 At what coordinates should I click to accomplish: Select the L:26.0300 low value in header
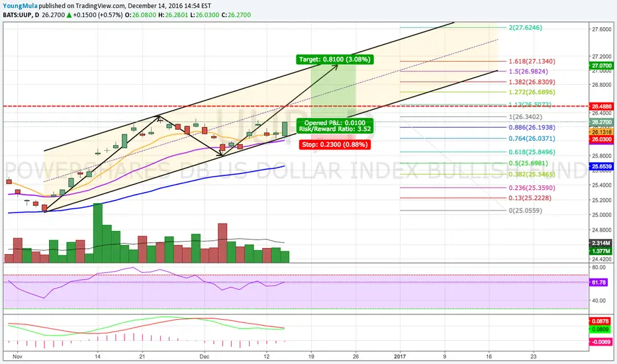(x=204, y=15)
